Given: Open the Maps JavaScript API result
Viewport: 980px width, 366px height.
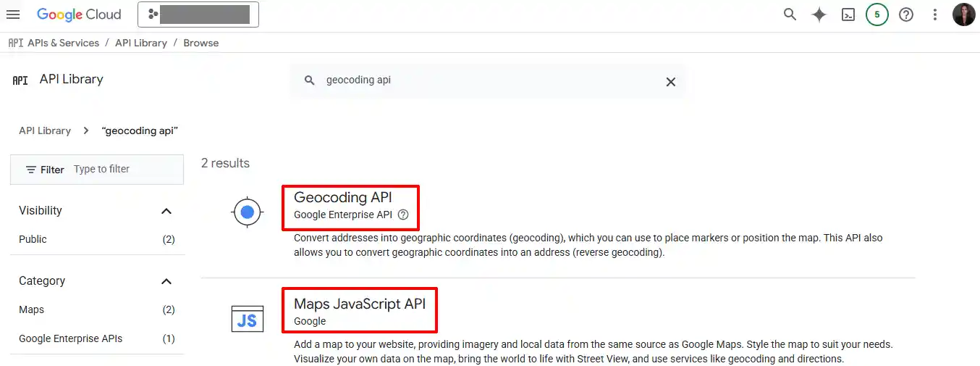Looking at the screenshot, I should (x=360, y=303).
